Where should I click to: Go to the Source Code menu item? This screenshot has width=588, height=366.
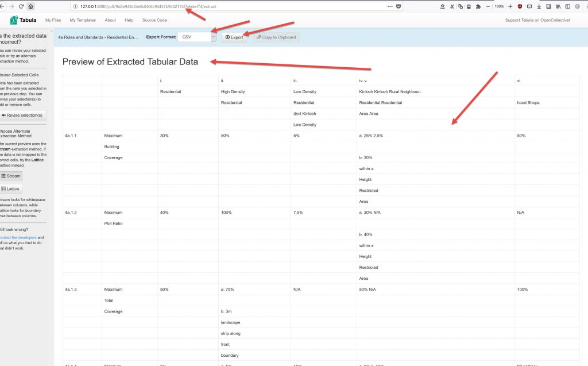tap(154, 20)
